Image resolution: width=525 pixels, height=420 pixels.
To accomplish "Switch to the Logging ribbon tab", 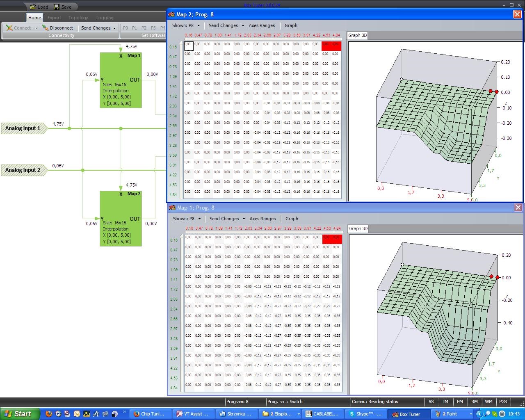I will (105, 18).
